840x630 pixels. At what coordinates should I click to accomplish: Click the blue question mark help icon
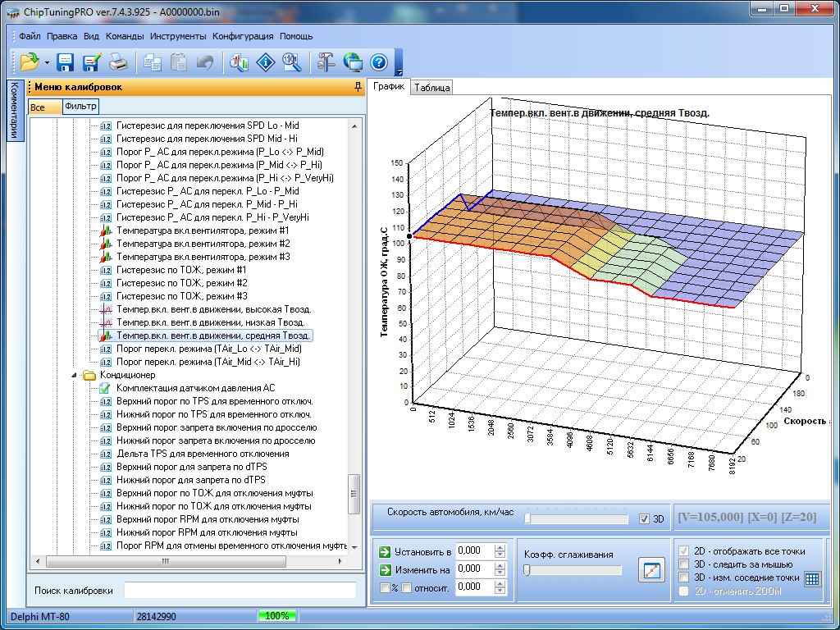click(x=378, y=62)
